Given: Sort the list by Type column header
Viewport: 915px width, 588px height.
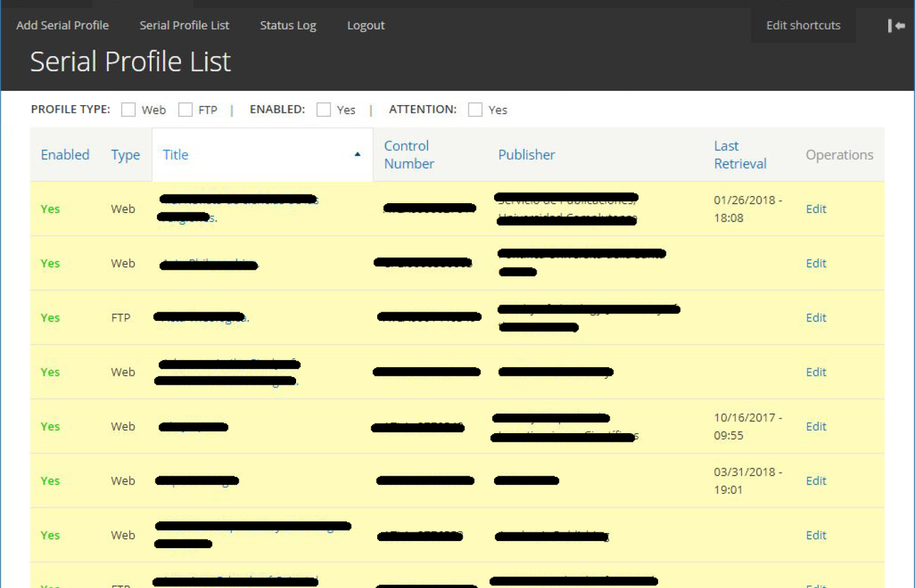Looking at the screenshot, I should (125, 155).
